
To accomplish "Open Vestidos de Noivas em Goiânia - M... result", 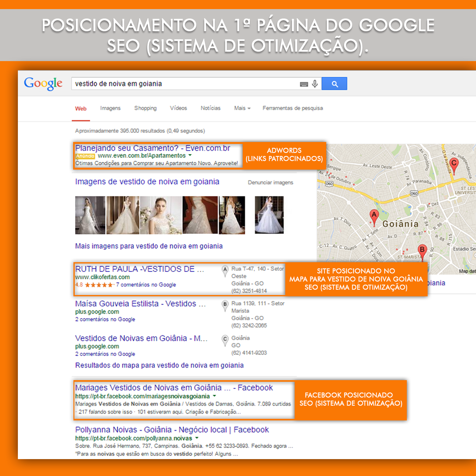I will (141, 338).
